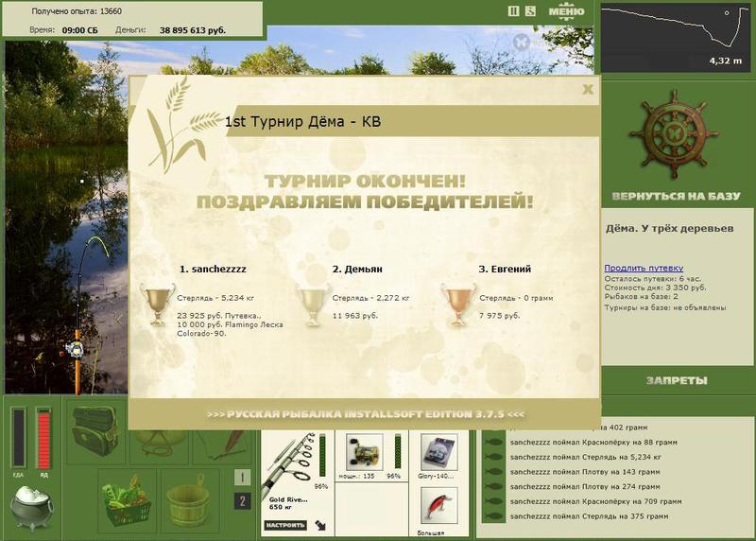Click the ЕДА food level bar
The width and height of the screenshot is (756, 541).
tap(19, 438)
